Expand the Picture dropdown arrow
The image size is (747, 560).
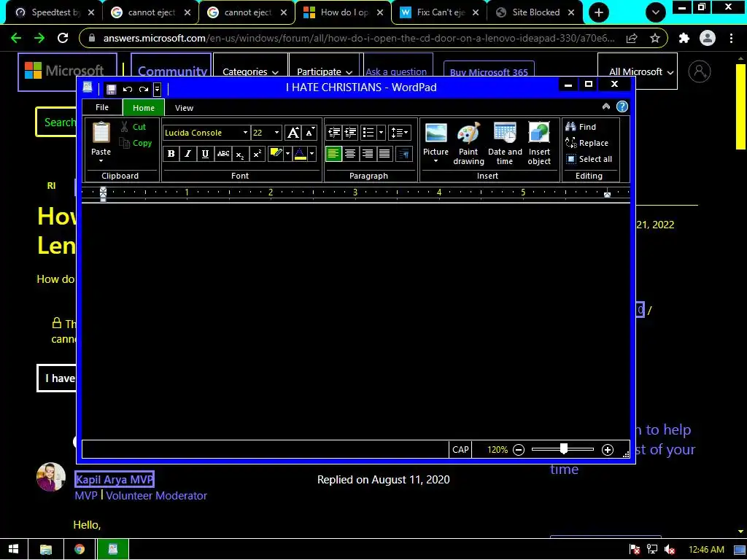[x=436, y=161]
